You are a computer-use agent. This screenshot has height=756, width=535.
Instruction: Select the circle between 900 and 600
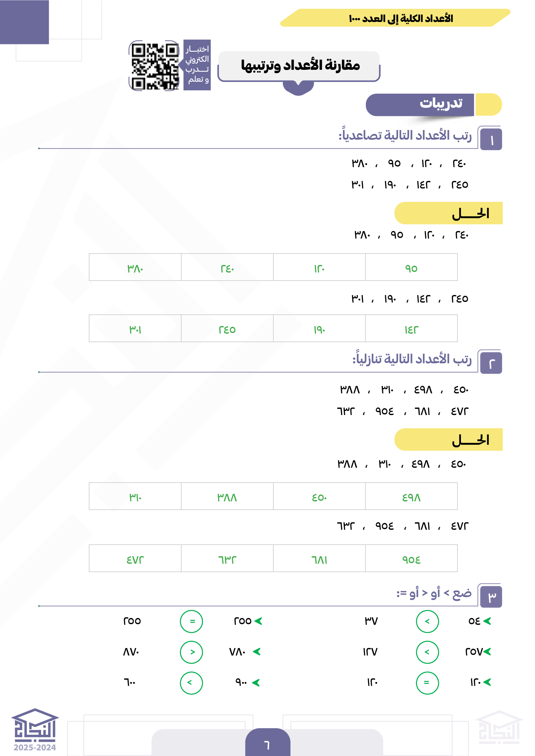191,683
